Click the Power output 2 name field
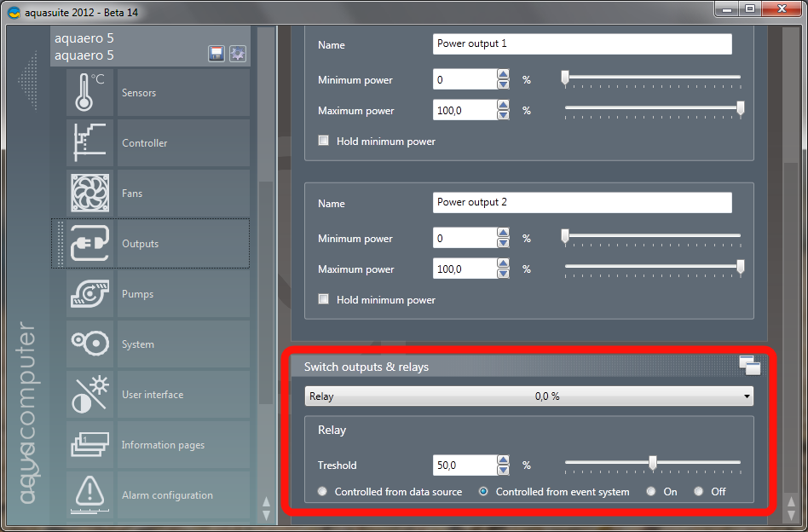The height and width of the screenshot is (532, 808). (x=582, y=203)
